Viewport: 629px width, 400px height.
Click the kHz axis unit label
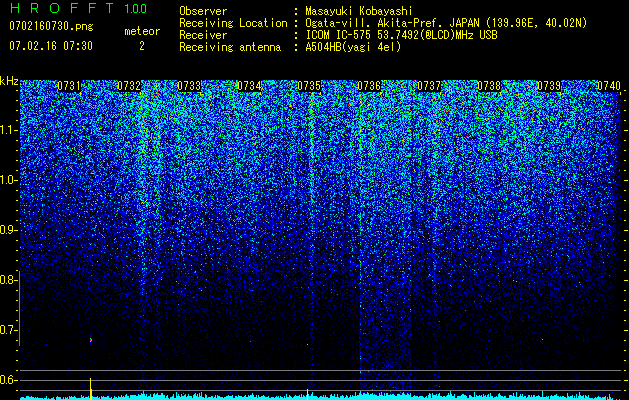point(9,81)
